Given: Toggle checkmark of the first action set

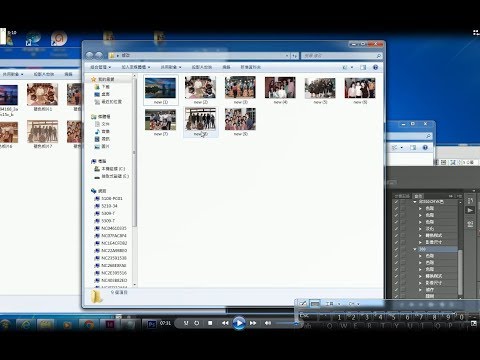Looking at the screenshot, I should point(396,202).
